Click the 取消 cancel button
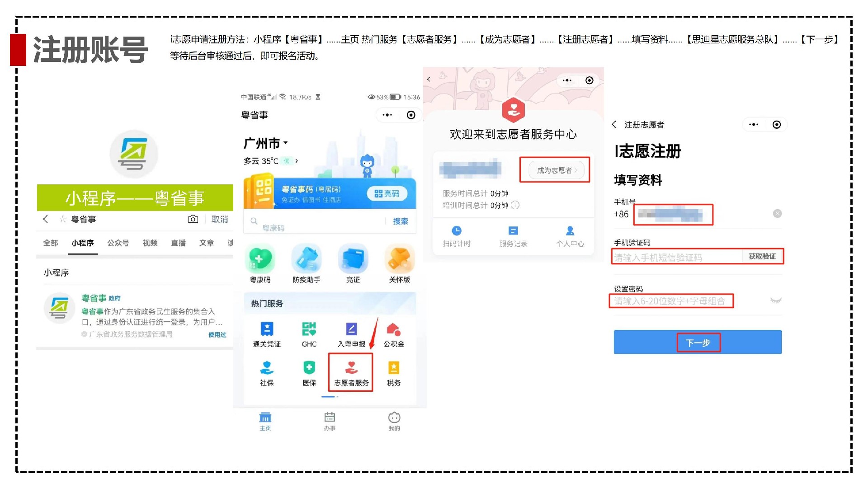This screenshot has width=868, height=488. pyautogui.click(x=220, y=219)
